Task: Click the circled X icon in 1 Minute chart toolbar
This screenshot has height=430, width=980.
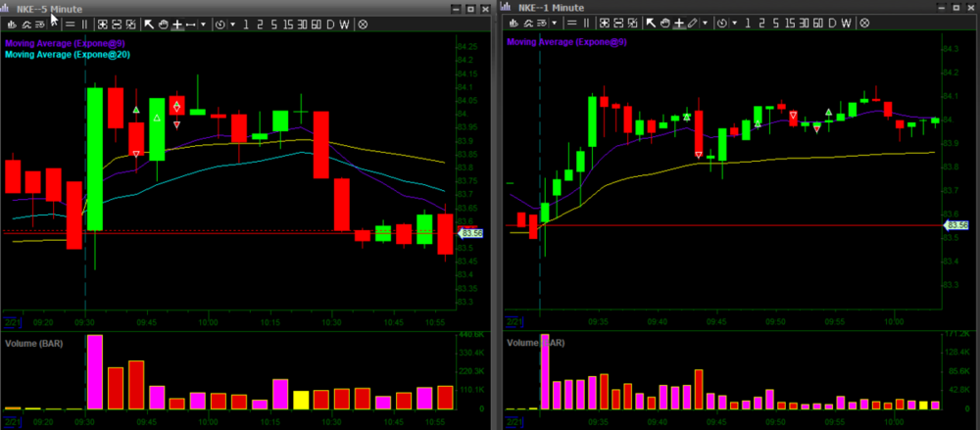Action: [x=864, y=24]
